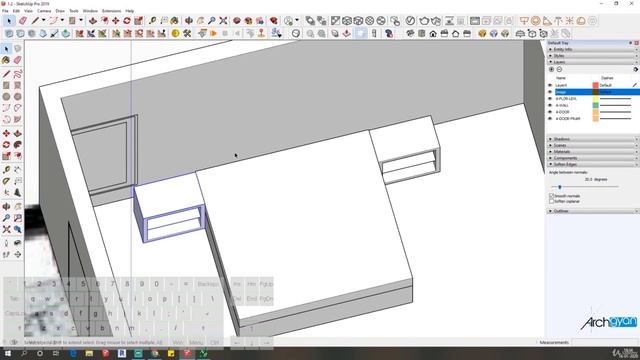Select the Make Component tool in side toolbar
Screen dimensions: 640x360
point(17,49)
